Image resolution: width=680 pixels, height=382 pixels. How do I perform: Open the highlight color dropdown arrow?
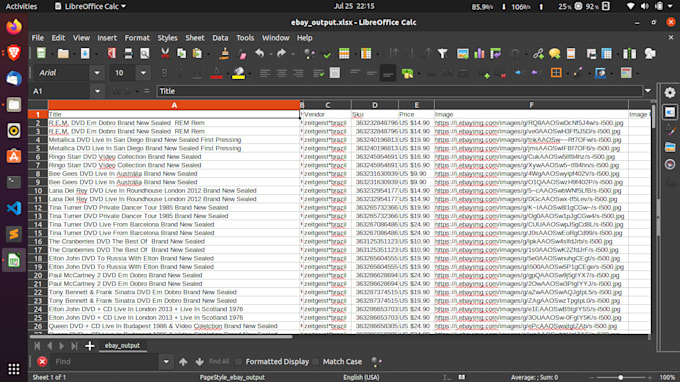[x=249, y=73]
